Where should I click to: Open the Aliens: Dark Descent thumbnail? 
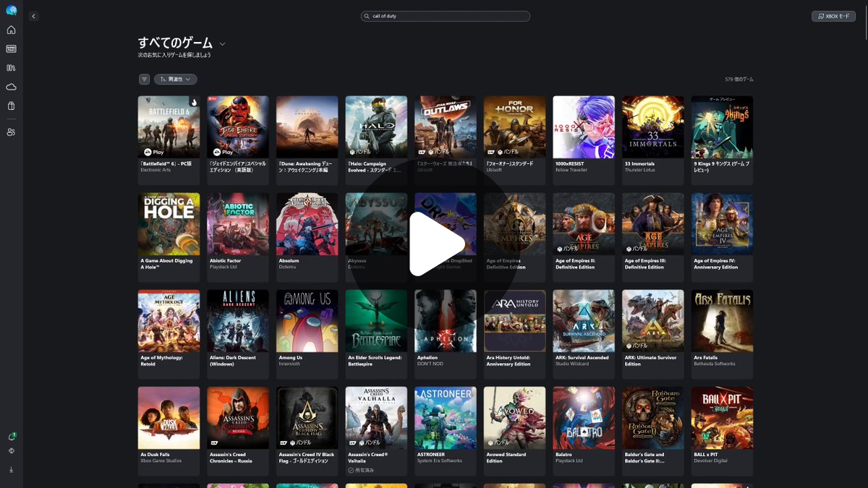point(238,320)
